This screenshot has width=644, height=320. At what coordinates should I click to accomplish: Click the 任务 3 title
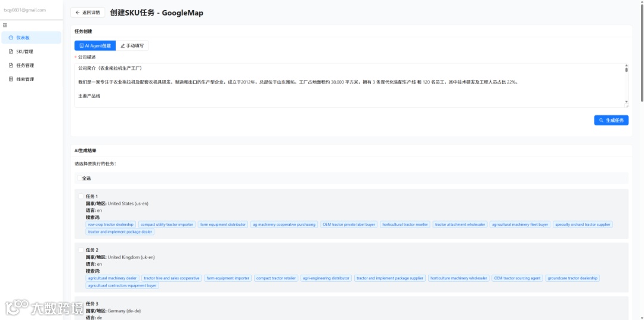tap(92, 304)
